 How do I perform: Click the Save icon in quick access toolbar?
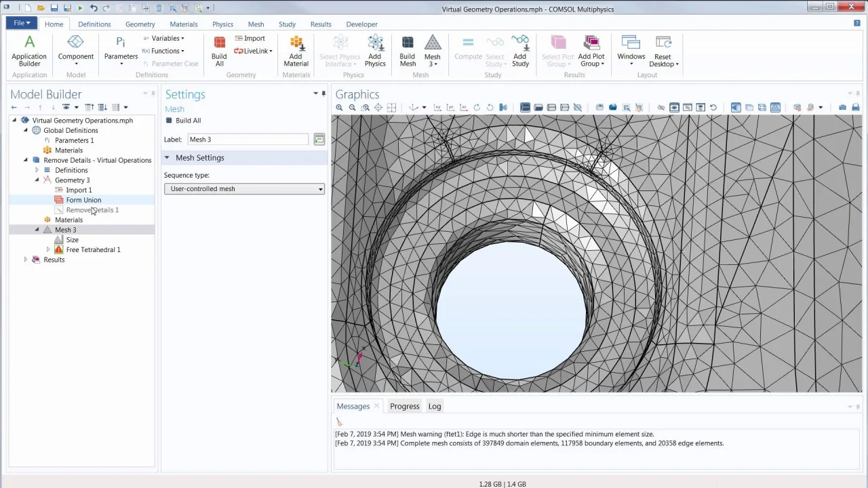pos(54,8)
